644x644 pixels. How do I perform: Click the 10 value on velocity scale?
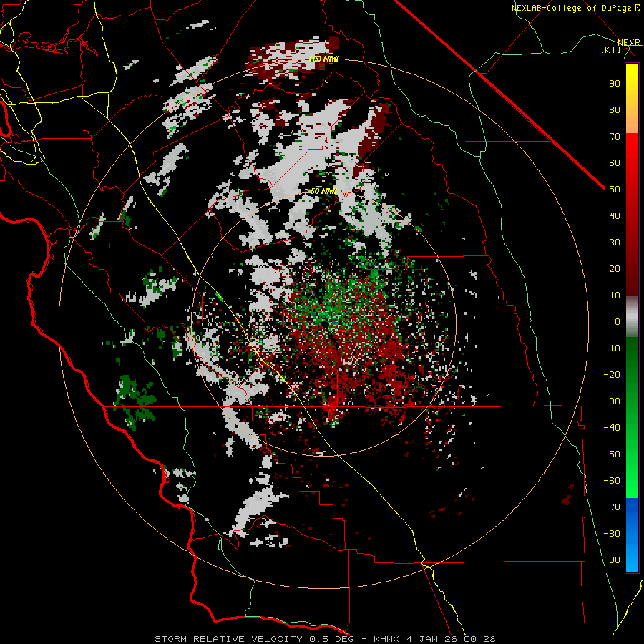(615, 296)
